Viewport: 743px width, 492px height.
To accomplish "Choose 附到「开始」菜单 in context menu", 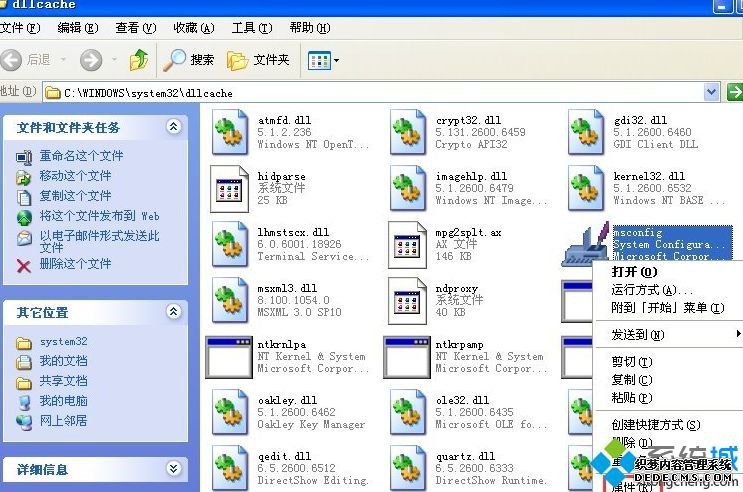I will click(x=667, y=308).
